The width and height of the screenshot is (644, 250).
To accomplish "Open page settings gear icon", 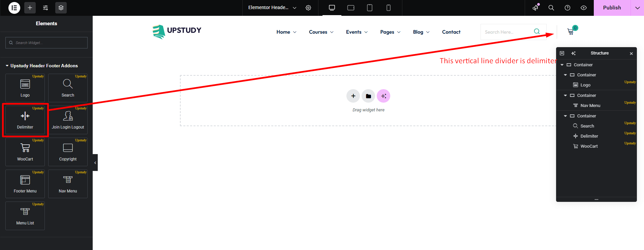I will pos(308,8).
